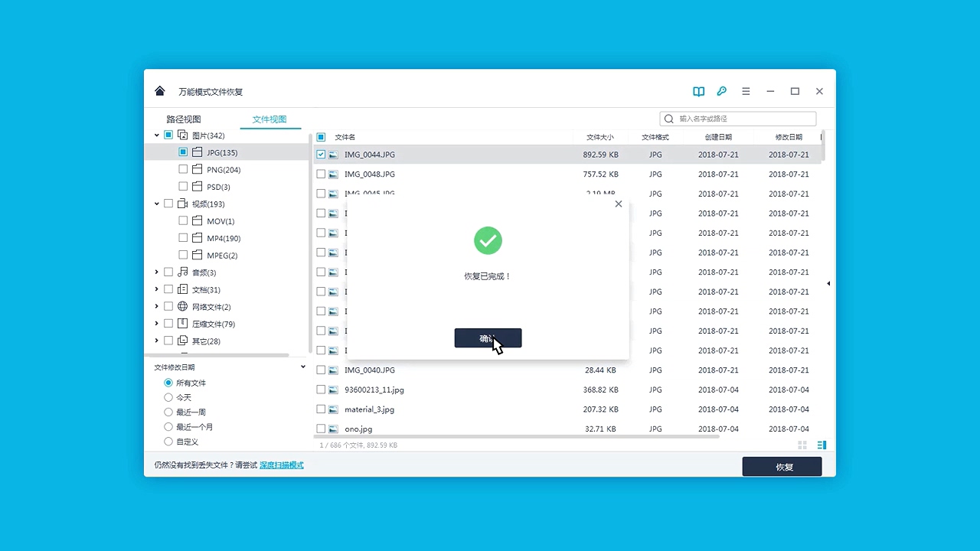Go to home via house icon

click(159, 91)
